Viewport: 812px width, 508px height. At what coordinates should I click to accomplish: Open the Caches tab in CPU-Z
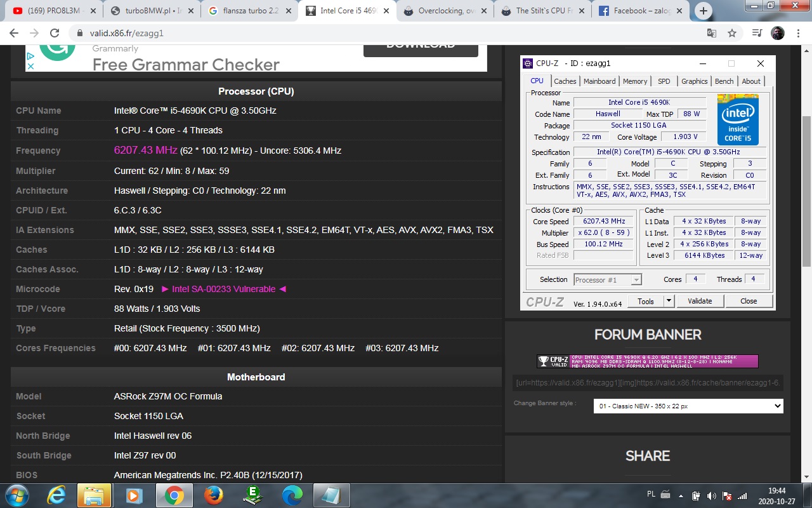[565, 81]
